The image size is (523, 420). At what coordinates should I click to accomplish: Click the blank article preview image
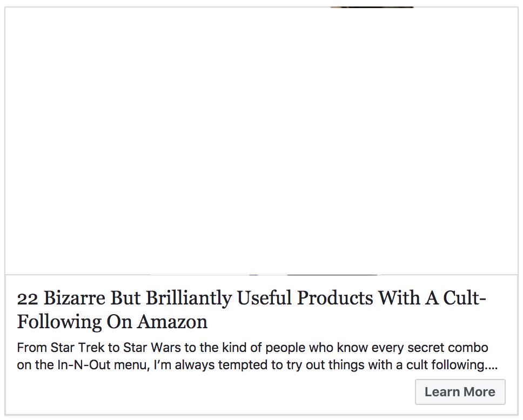(261, 141)
